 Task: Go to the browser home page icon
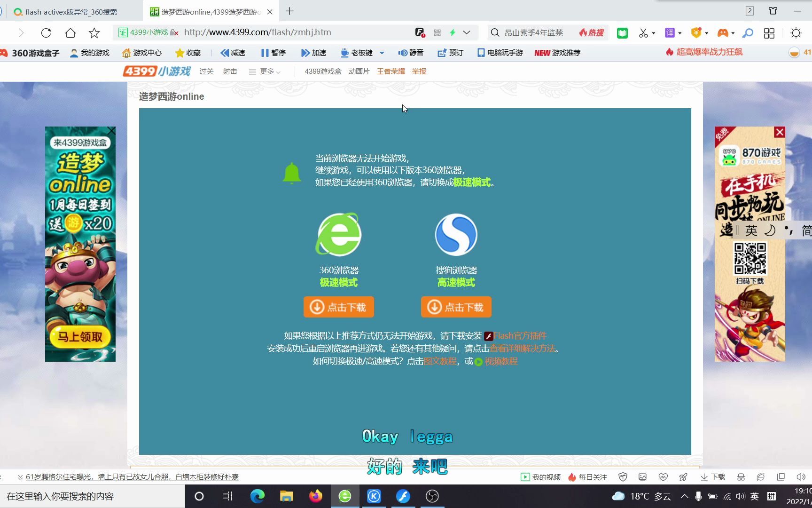(70, 33)
